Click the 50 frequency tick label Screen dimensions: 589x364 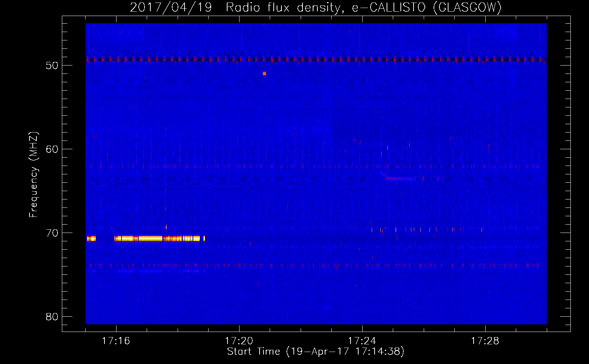(52, 66)
